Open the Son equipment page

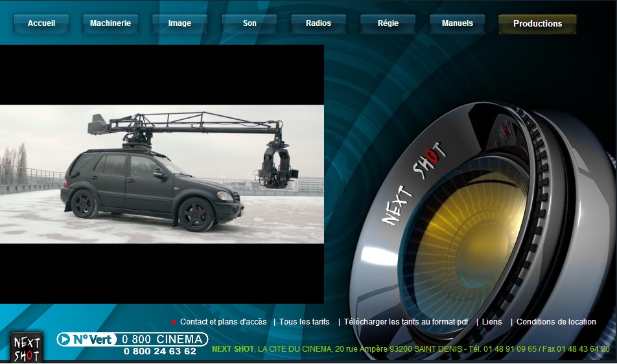250,24
